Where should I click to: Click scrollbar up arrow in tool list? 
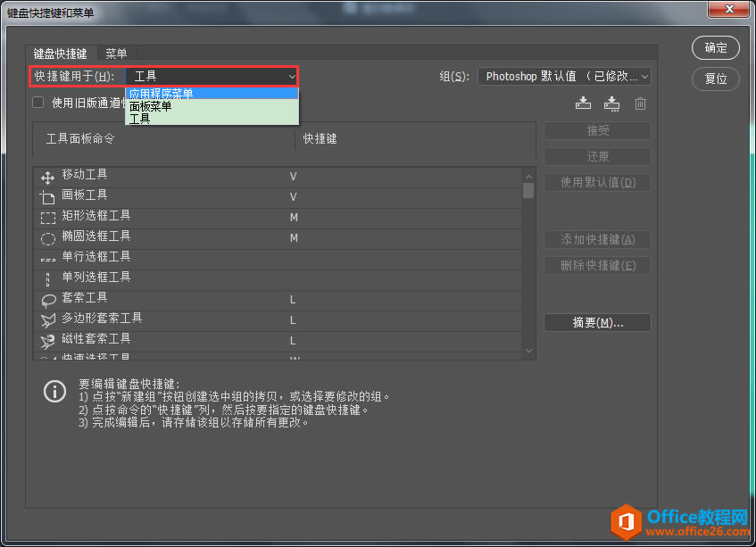click(x=528, y=177)
